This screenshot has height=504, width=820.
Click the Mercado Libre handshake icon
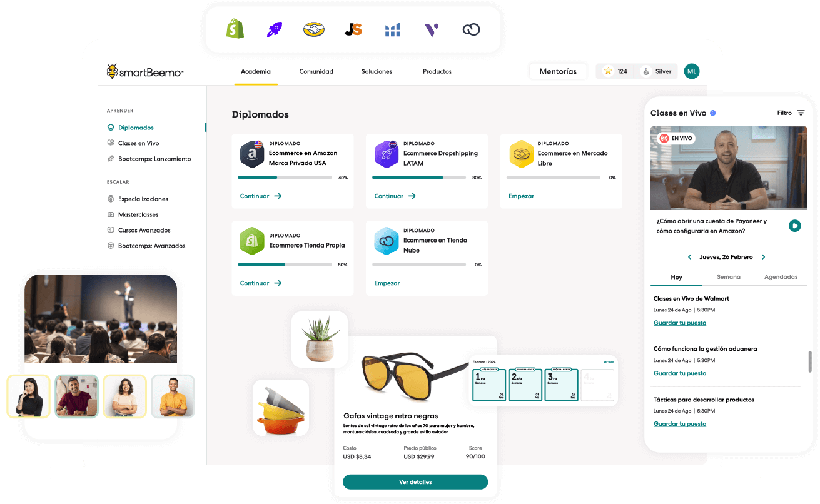313,29
